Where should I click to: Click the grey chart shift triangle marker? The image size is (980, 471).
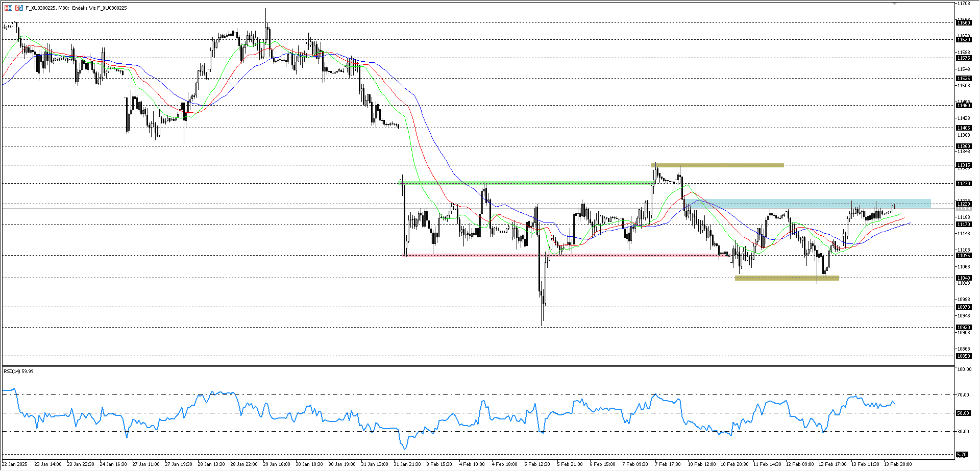pos(894,4)
